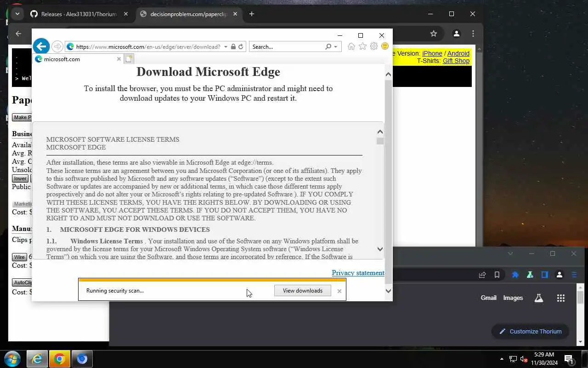Open the Gmail link in Thorium

coord(488,298)
